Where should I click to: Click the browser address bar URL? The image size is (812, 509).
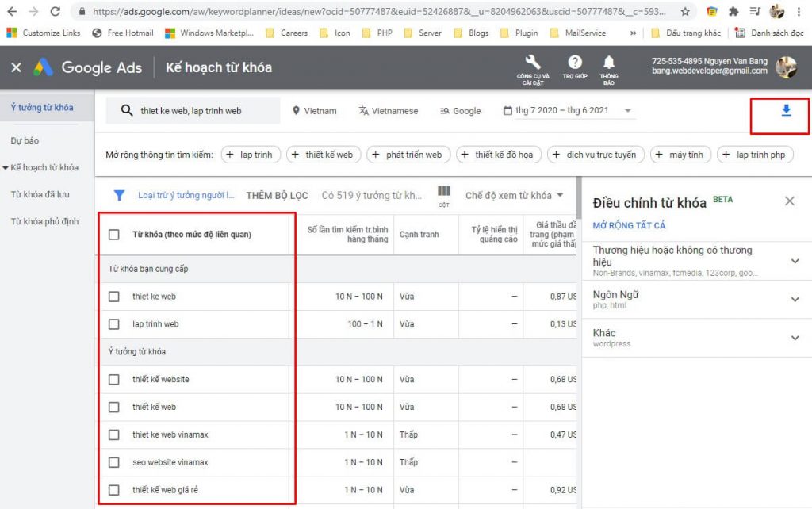379,11
